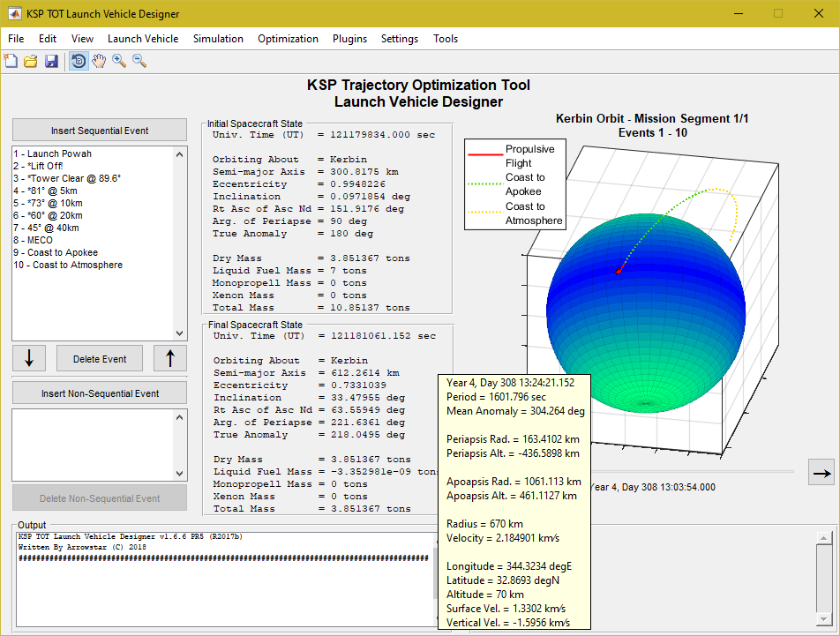Click the New file toolbar icon
840x636 pixels.
click(11, 61)
